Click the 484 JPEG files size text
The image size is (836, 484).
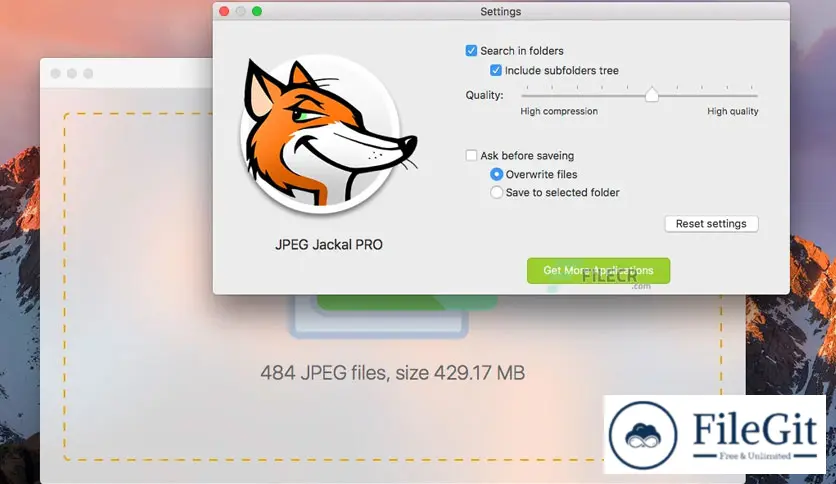392,373
